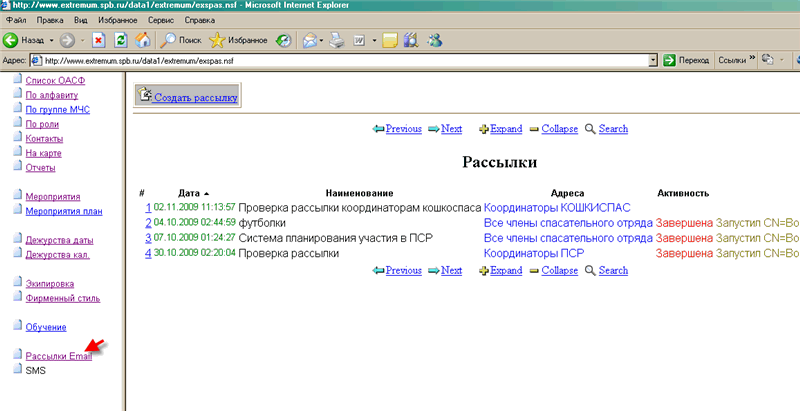Click the bottom Collapse link
Image resolution: width=800 pixels, height=411 pixels.
pyautogui.click(x=560, y=270)
